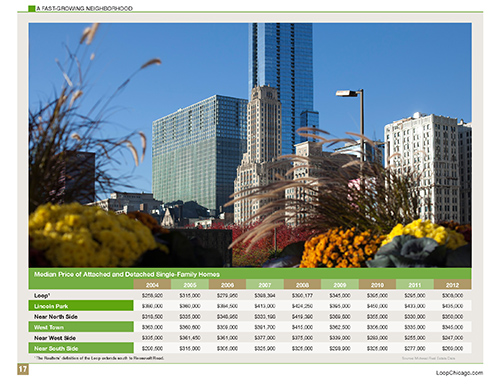Click the Near South Side price for 2009
500x386 pixels.
pyautogui.click(x=340, y=349)
